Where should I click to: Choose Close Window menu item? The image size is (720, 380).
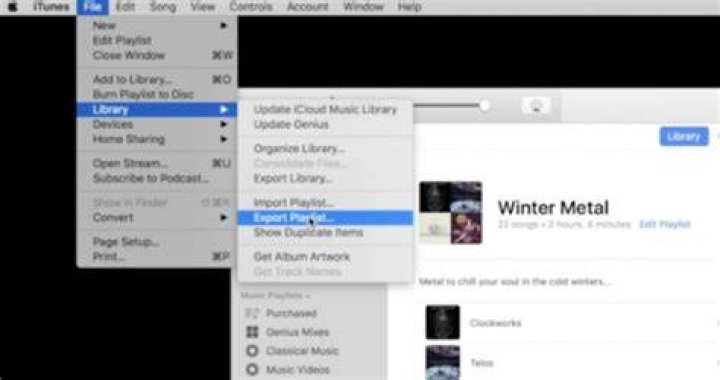coord(157,56)
